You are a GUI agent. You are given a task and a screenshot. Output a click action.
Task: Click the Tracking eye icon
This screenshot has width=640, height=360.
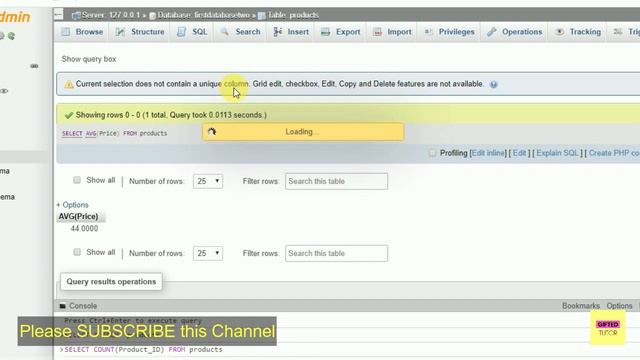click(560, 32)
